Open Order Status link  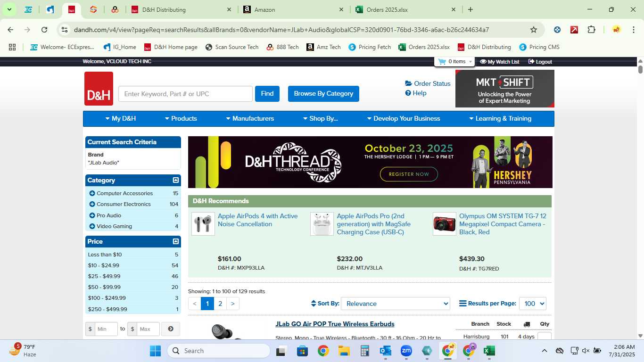(428, 83)
